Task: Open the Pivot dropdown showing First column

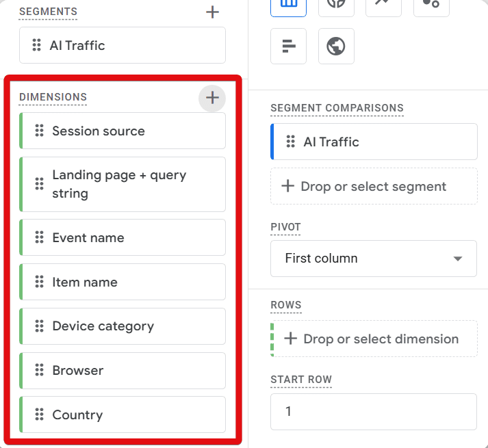Action: coord(374,259)
